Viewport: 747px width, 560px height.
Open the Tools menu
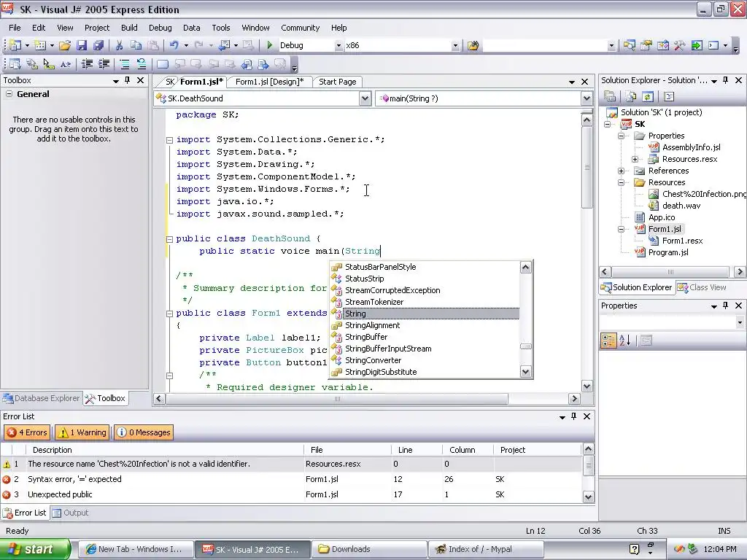tap(220, 28)
